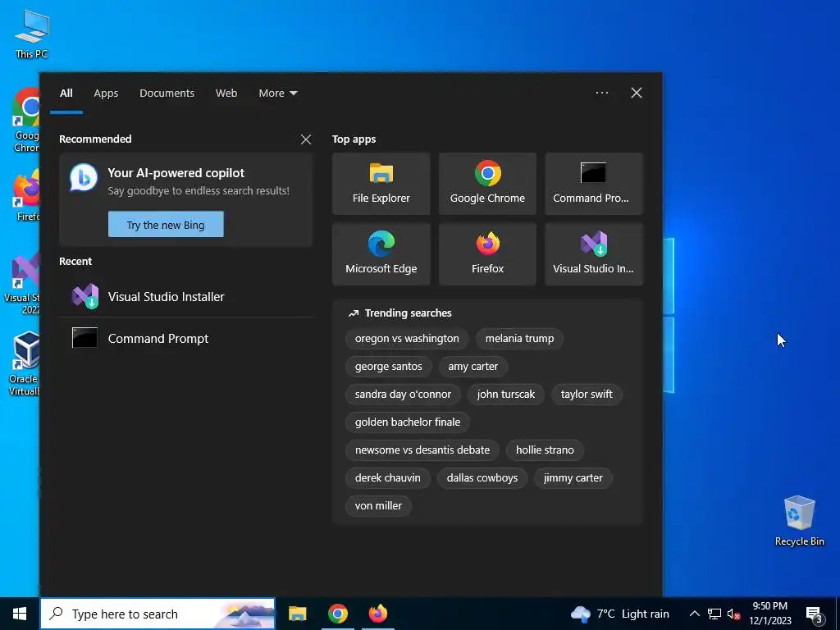840x630 pixels.
Task: Search trending melania trump
Action: (519, 339)
